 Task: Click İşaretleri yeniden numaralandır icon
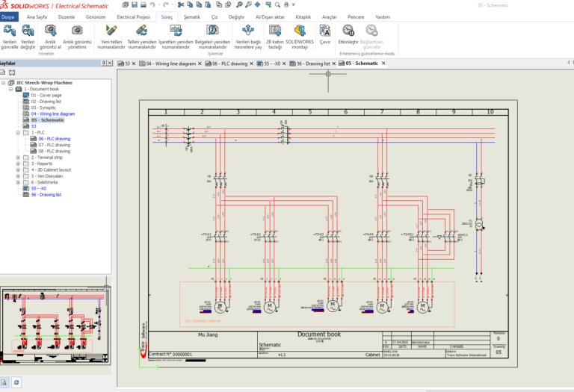[176, 31]
